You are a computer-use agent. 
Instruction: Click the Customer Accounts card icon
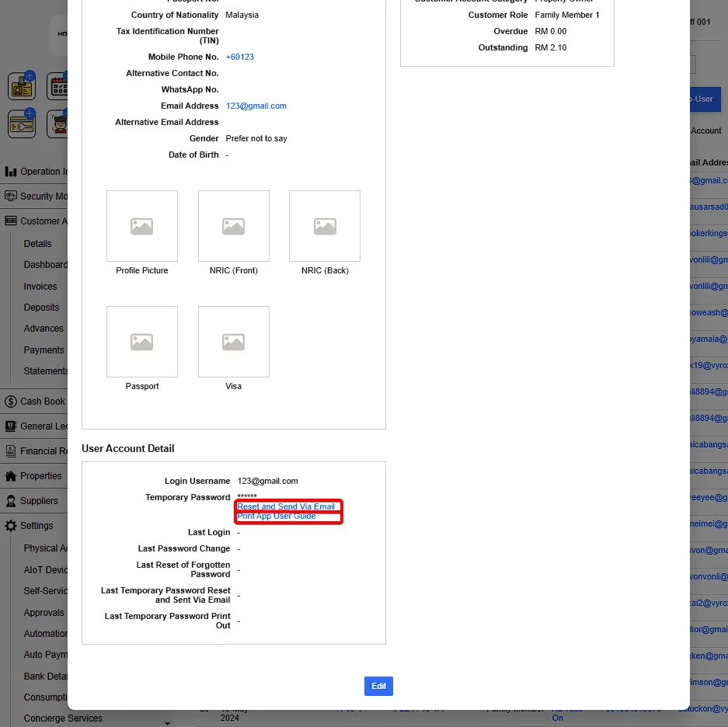coord(11,221)
